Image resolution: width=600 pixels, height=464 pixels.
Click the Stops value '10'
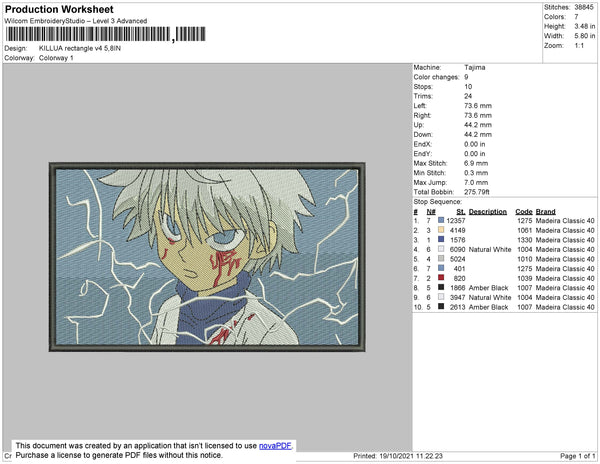(468, 86)
